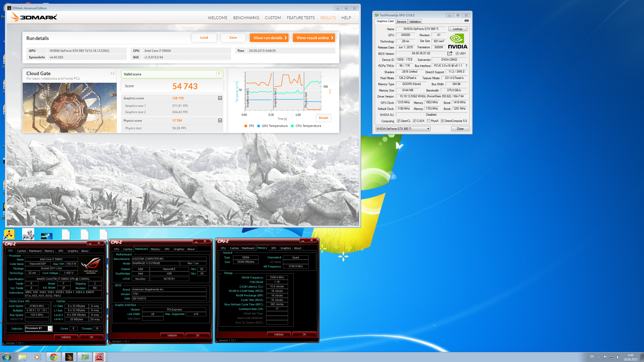Viewport: 644px width, 362px height.
Task: Open Graphics tab in right CPU-Z window
Action: click(286, 248)
